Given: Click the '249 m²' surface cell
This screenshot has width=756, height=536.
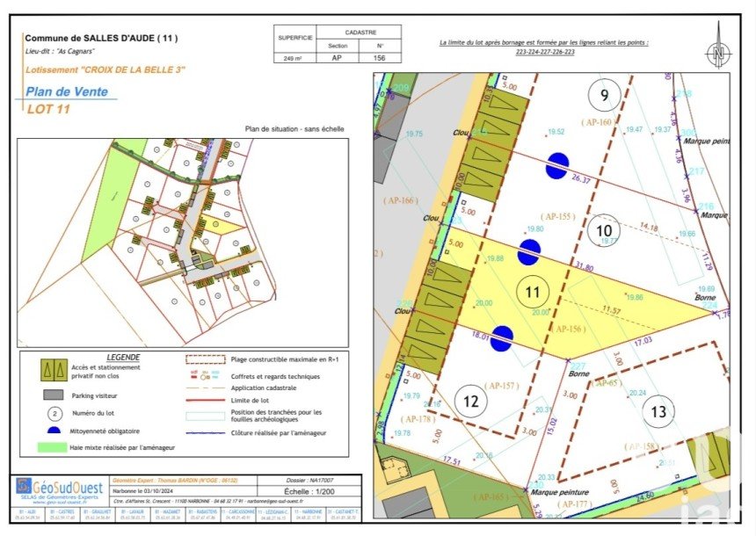Looking at the screenshot, I should click(294, 58).
